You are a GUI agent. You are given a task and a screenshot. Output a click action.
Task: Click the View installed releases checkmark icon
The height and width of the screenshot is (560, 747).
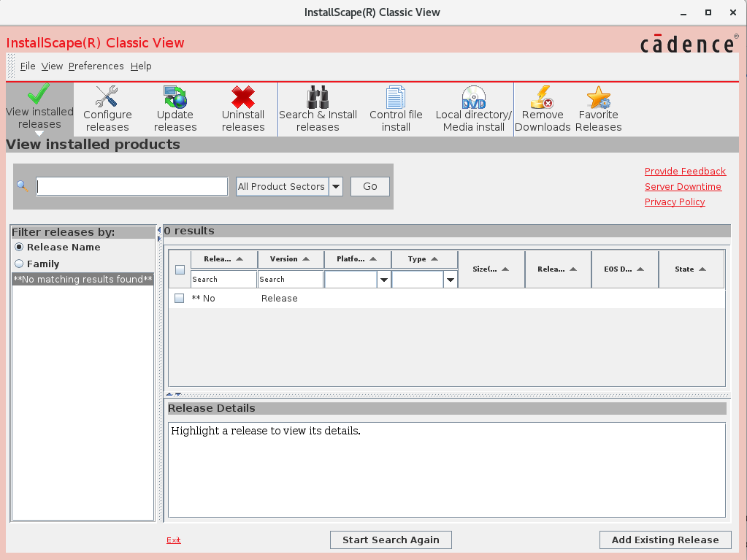[x=39, y=95]
